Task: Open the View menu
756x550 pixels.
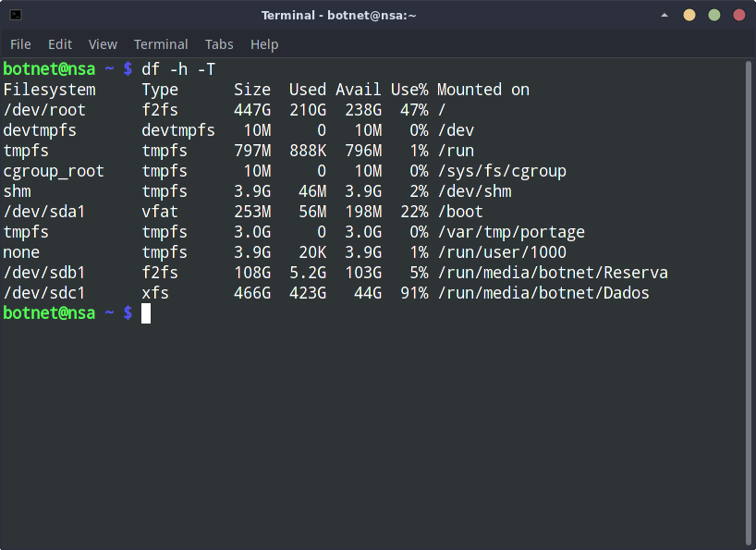Action: coord(103,44)
